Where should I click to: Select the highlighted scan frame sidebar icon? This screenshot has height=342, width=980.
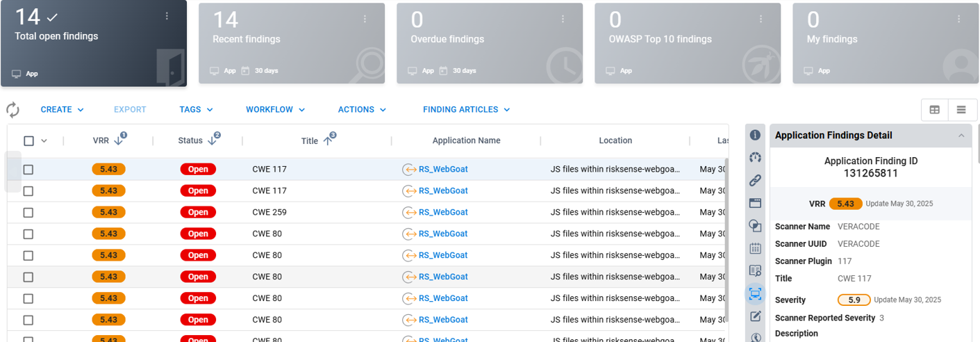pos(755,293)
